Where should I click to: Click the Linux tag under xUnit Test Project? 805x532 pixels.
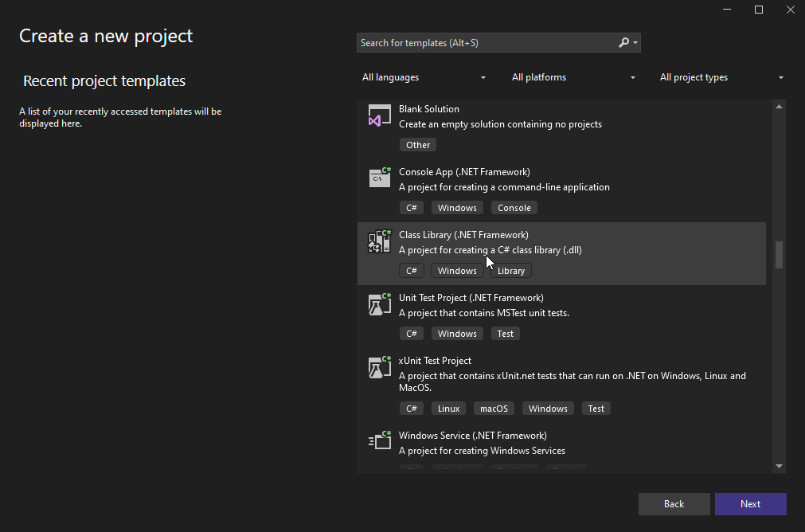tap(448, 409)
